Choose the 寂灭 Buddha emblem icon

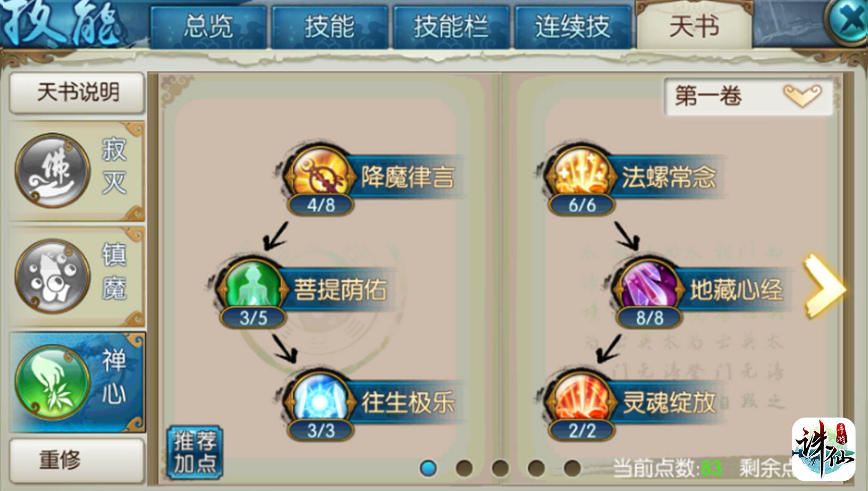[x=52, y=171]
